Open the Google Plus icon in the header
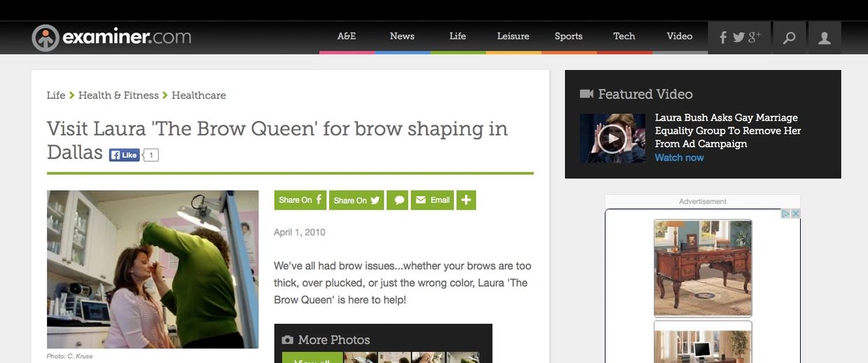 pos(755,37)
